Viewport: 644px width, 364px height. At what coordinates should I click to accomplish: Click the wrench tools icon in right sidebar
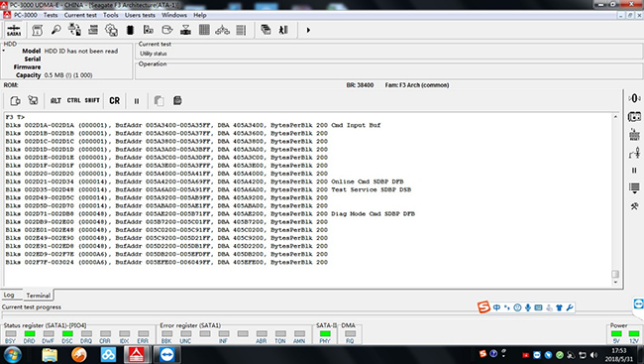pyautogui.click(x=634, y=206)
